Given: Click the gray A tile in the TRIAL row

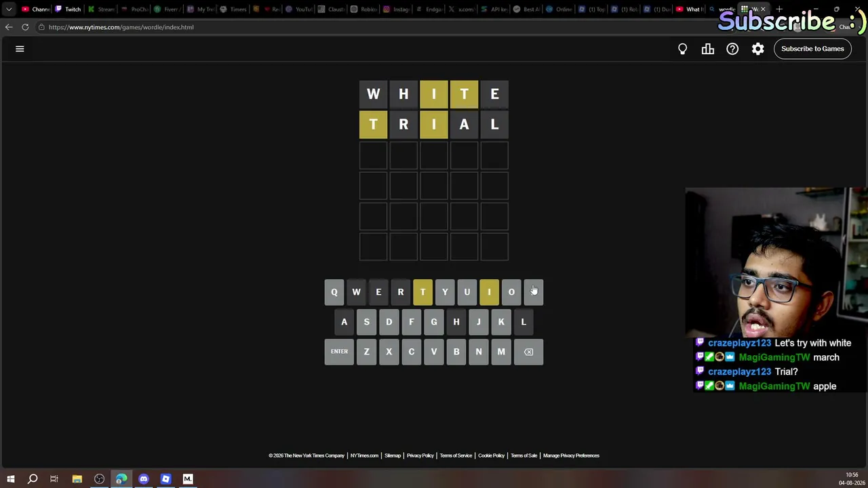Looking at the screenshot, I should click(x=465, y=125).
